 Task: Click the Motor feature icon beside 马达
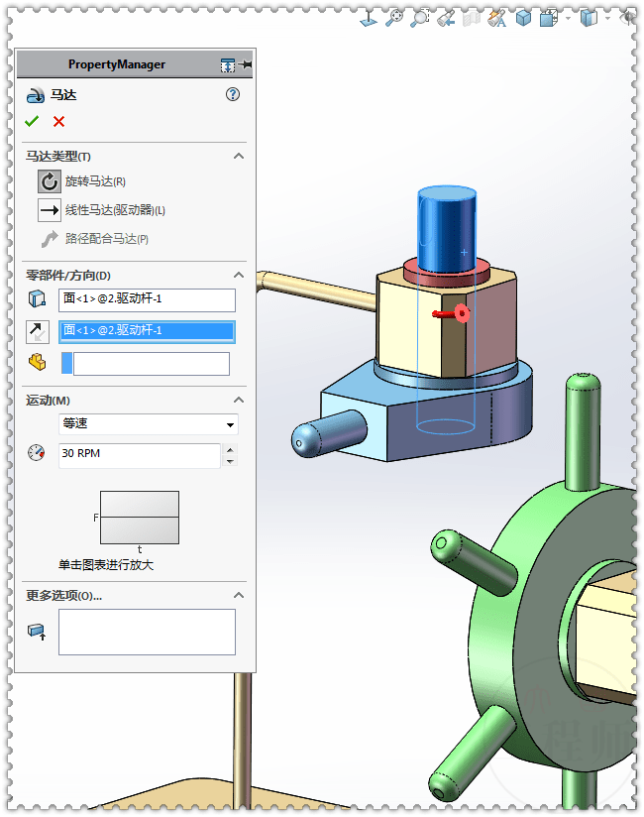coord(36,96)
